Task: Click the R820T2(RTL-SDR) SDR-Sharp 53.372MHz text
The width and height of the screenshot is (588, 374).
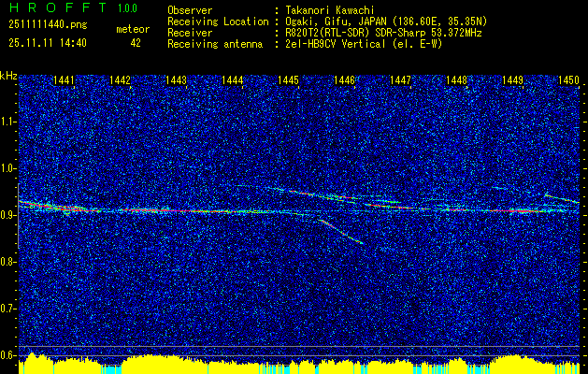Action: click(x=382, y=33)
